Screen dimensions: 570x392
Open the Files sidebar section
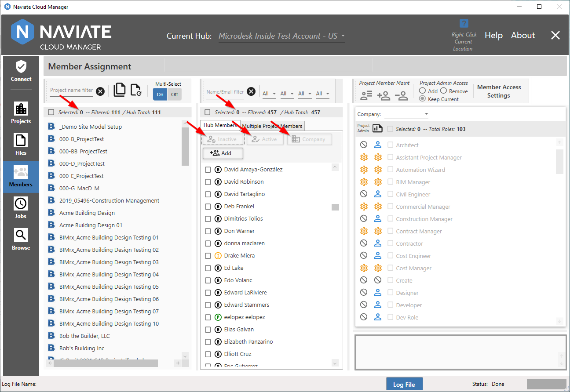click(21, 145)
